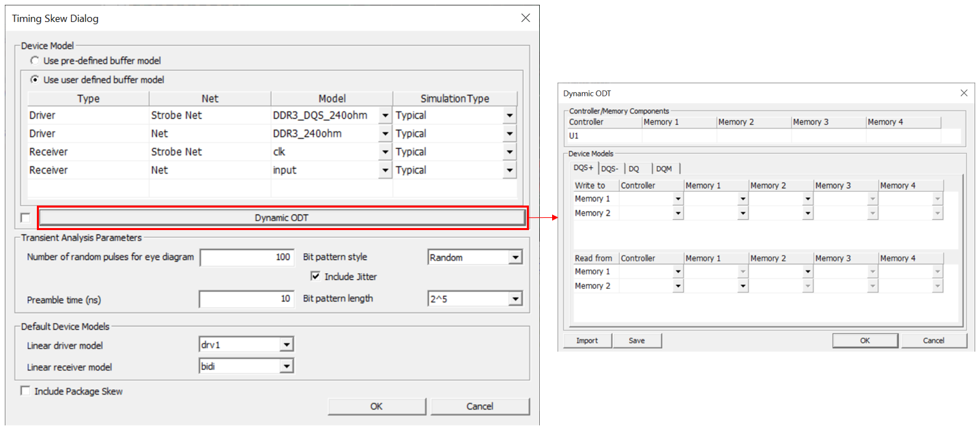Open the Dynamic ODT settings button
This screenshot has width=980, height=437.
point(283,218)
